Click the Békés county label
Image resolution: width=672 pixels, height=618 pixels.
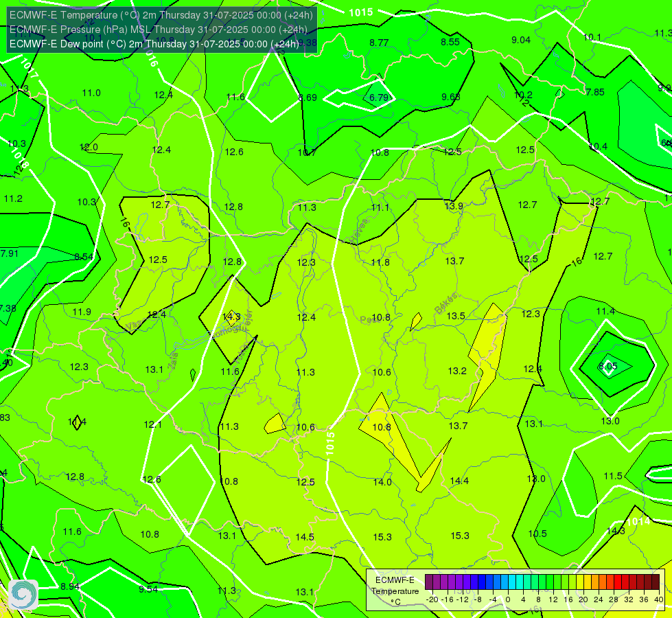pos(445,304)
